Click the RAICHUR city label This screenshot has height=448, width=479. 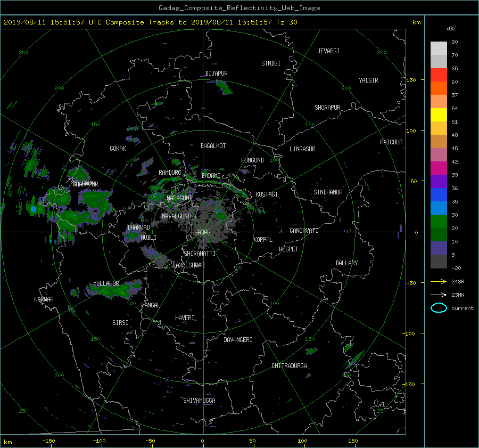point(391,142)
